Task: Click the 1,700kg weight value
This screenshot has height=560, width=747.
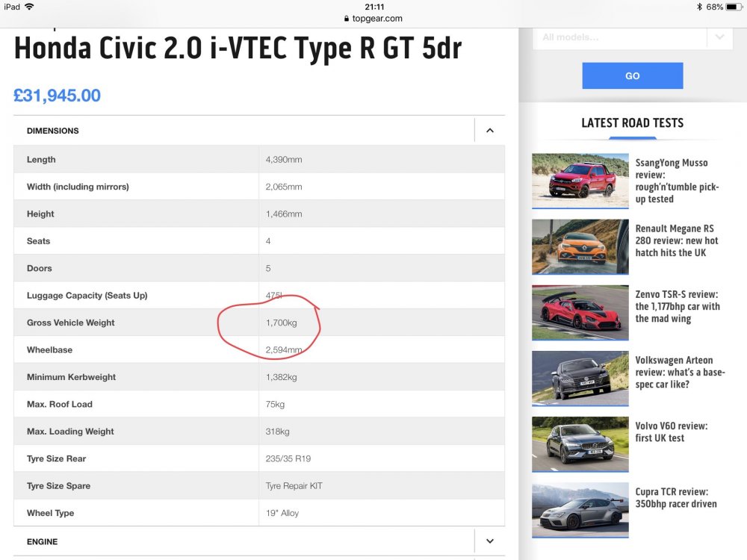Action: click(x=281, y=323)
